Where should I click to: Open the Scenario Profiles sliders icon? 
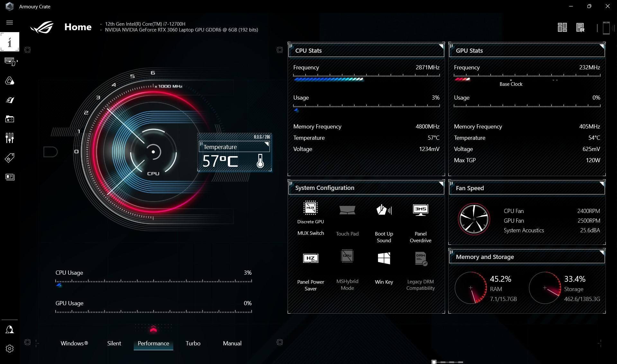click(x=10, y=138)
